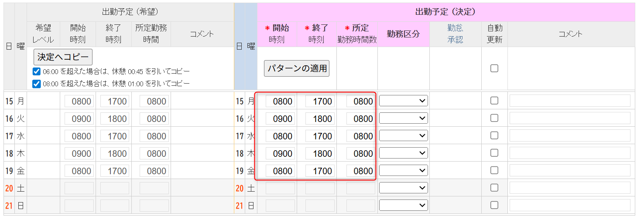Viewport: 644px width, 223px height.
Task: Open 勤務区分 dropdown for Monday 15
Action: 403,101
